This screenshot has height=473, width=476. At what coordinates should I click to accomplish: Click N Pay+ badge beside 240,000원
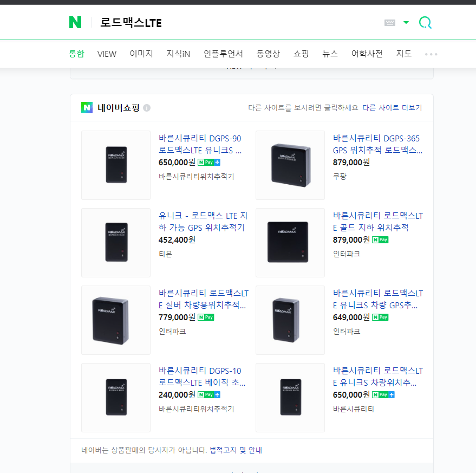209,394
